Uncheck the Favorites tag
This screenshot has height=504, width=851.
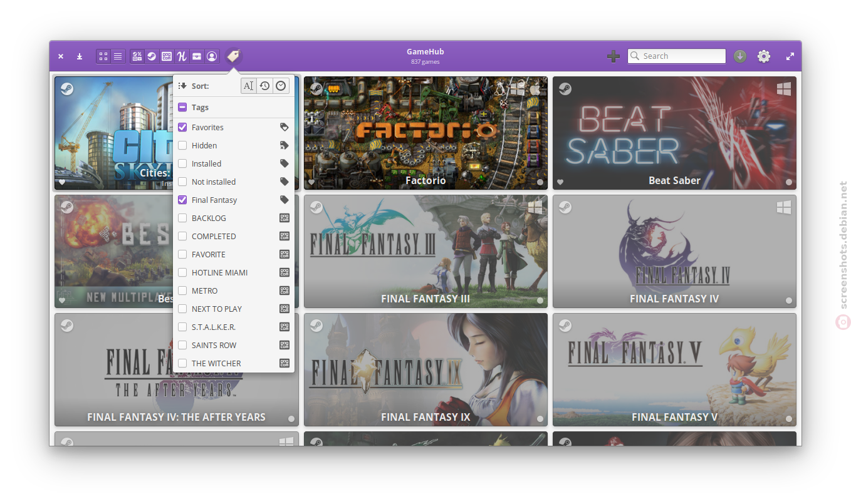[182, 127]
